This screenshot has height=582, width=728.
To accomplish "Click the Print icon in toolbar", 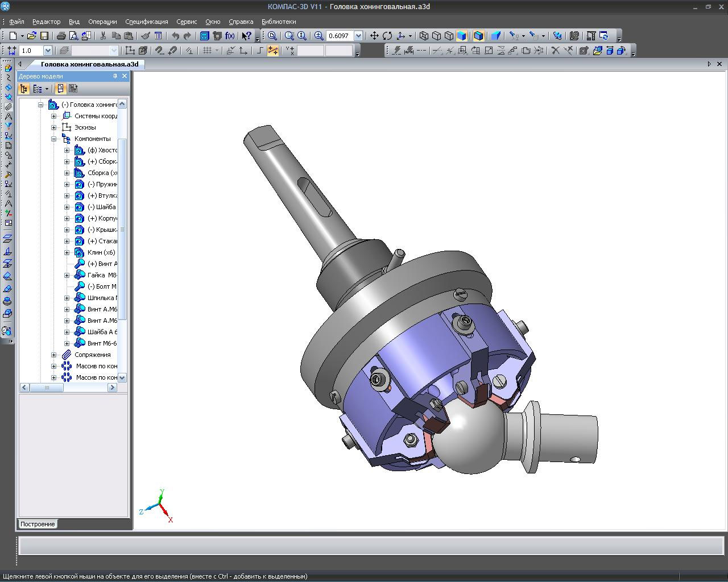I will click(61, 36).
